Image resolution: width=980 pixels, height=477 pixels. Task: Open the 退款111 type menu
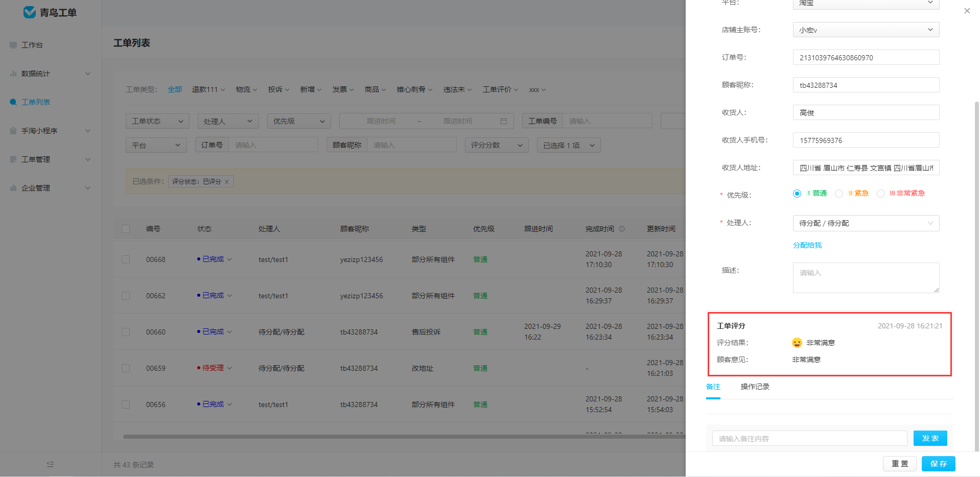pyautogui.click(x=208, y=89)
